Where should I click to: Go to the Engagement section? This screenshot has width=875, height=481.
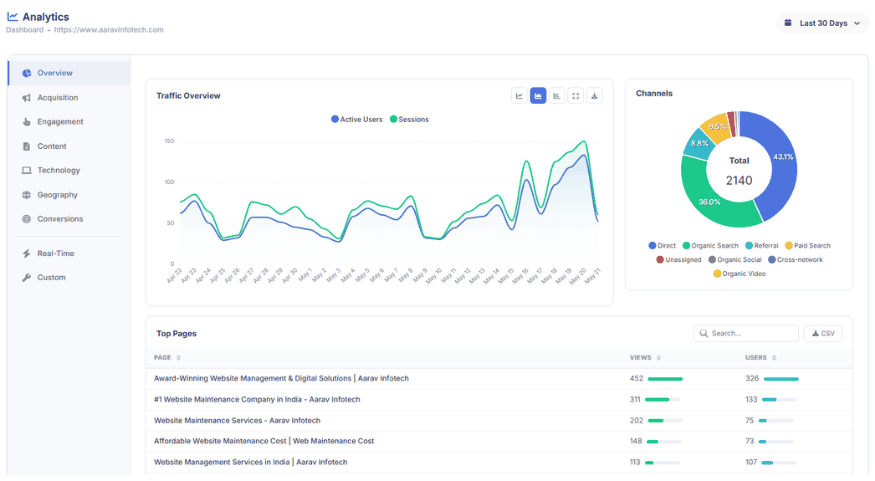[69, 122]
